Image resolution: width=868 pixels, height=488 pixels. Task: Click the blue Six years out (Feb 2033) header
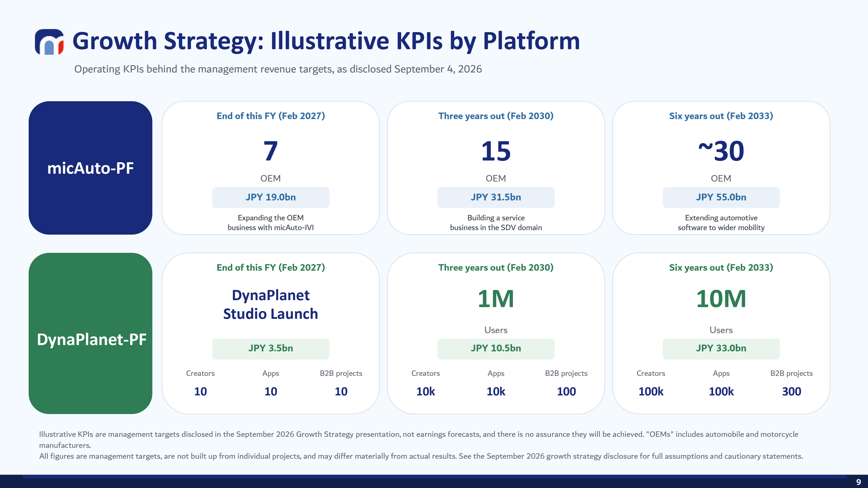[x=721, y=116]
